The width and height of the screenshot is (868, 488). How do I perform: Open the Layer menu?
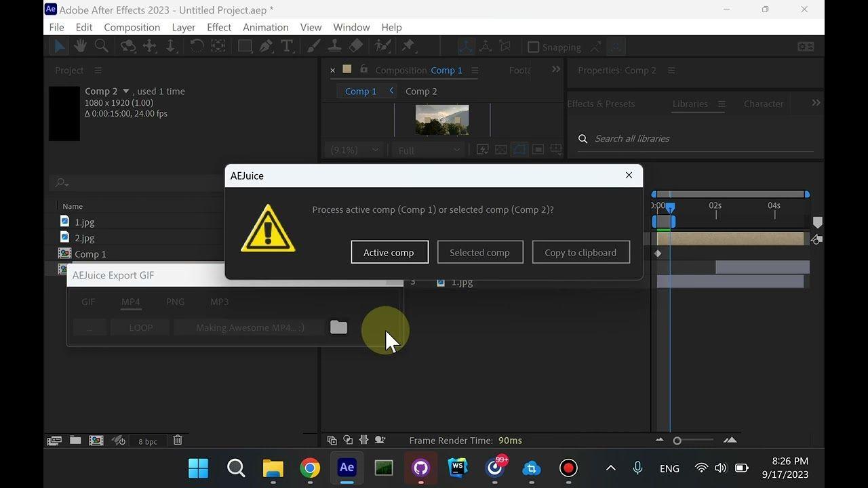tap(183, 27)
